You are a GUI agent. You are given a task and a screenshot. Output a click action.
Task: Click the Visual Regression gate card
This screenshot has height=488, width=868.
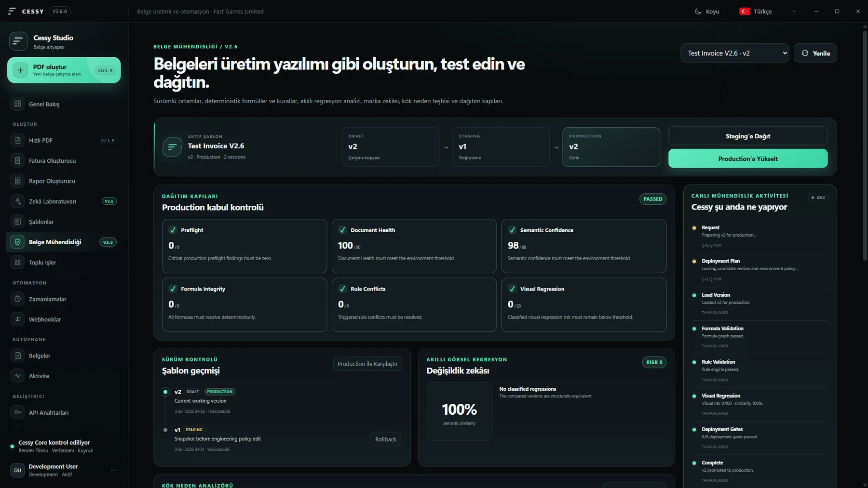click(584, 305)
